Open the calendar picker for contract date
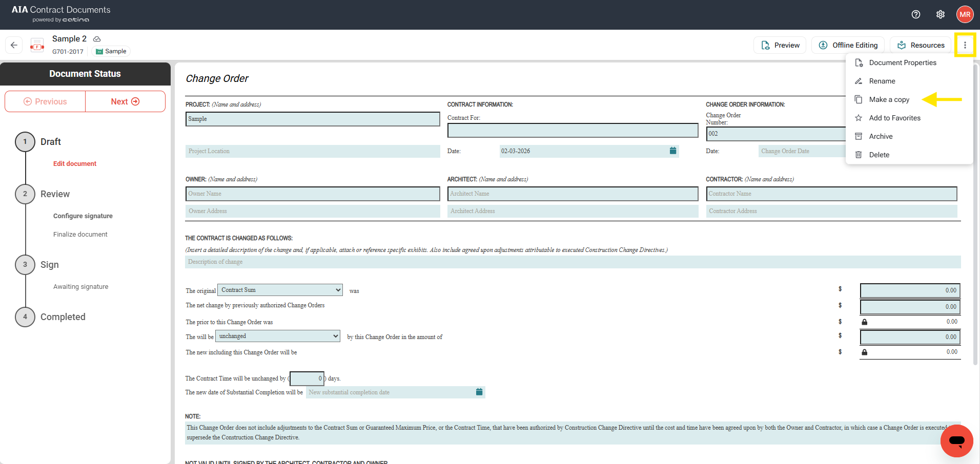Screen dimensions: 980x464 click(672, 151)
